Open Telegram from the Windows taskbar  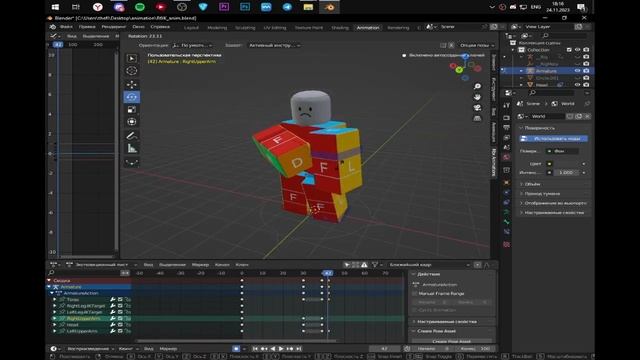[287, 7]
